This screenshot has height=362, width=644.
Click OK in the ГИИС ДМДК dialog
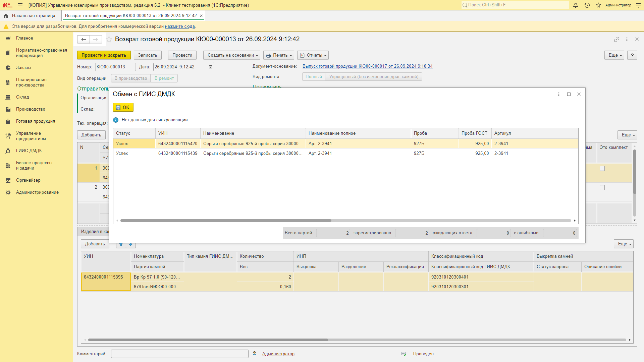[x=123, y=108]
